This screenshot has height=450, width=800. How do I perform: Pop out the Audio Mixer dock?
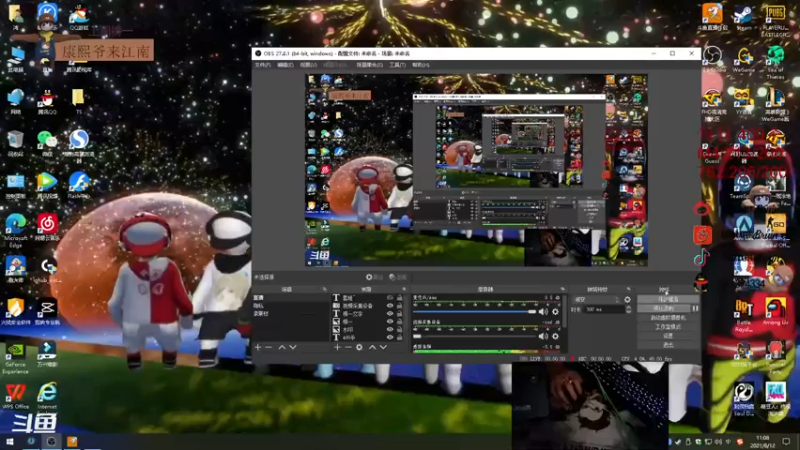coord(563,289)
